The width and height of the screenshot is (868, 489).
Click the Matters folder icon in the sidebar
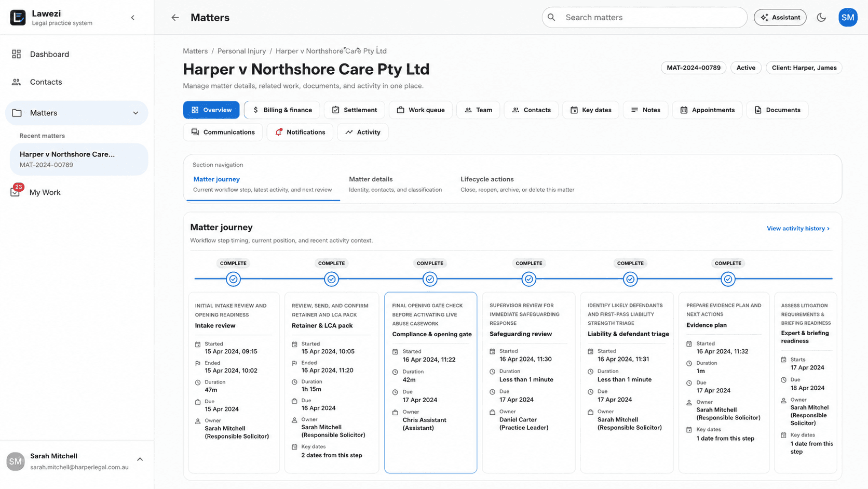(x=17, y=113)
